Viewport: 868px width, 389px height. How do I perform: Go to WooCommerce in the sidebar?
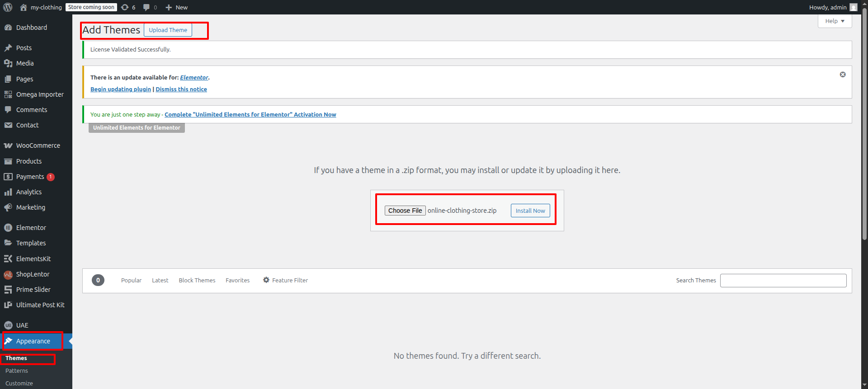click(38, 145)
